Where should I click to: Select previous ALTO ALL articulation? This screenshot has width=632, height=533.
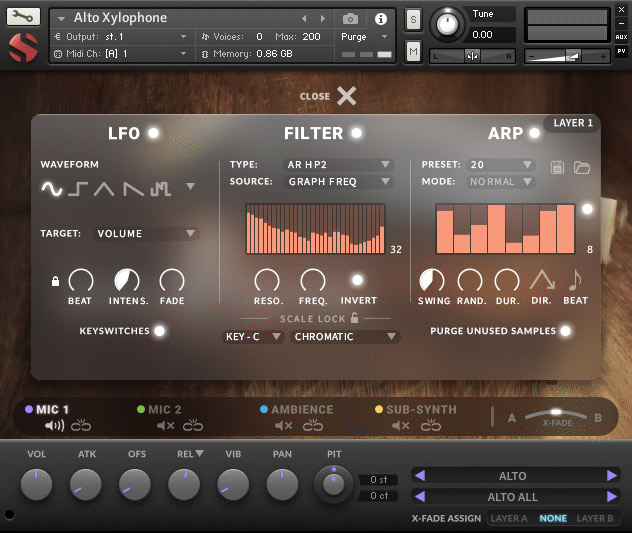click(x=420, y=496)
